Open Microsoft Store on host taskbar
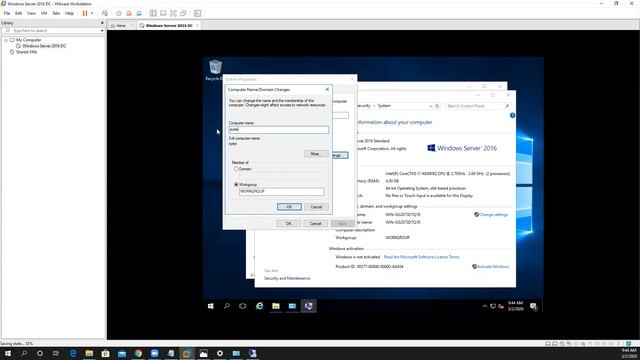This screenshot has height=360, width=640. tap(105, 353)
